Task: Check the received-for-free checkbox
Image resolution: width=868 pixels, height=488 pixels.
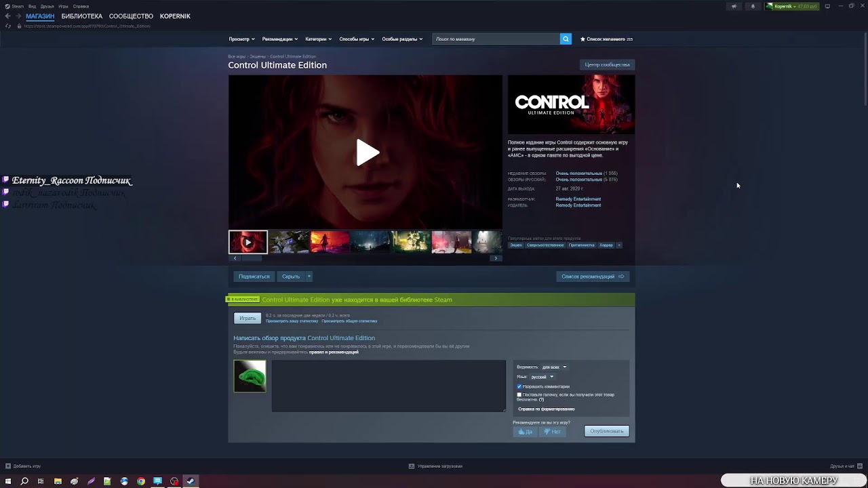Action: [519, 394]
